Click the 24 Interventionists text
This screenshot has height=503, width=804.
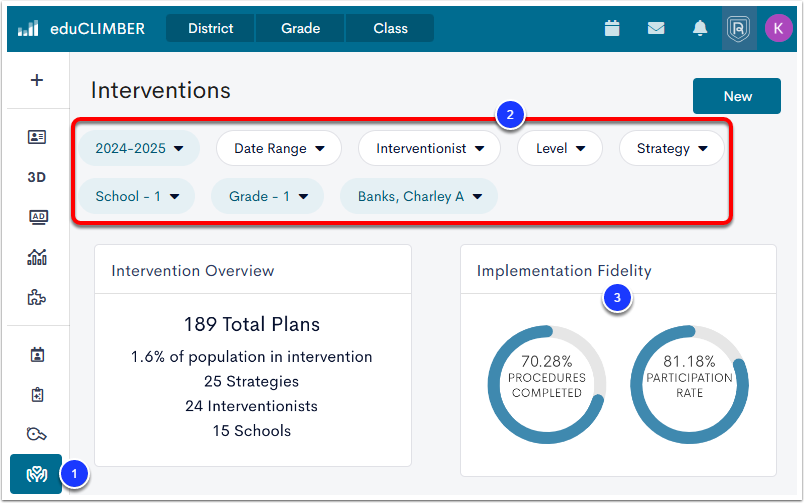pyautogui.click(x=251, y=406)
